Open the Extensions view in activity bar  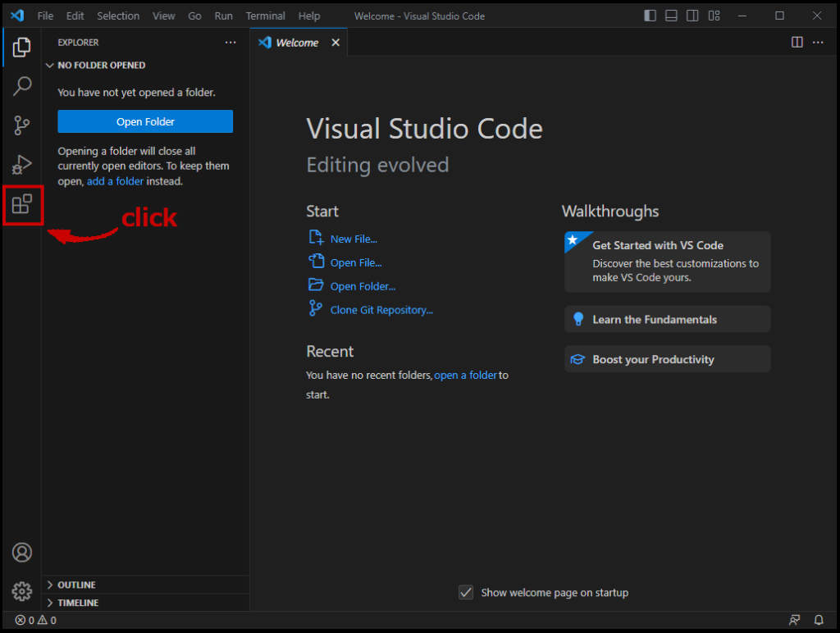tap(22, 204)
